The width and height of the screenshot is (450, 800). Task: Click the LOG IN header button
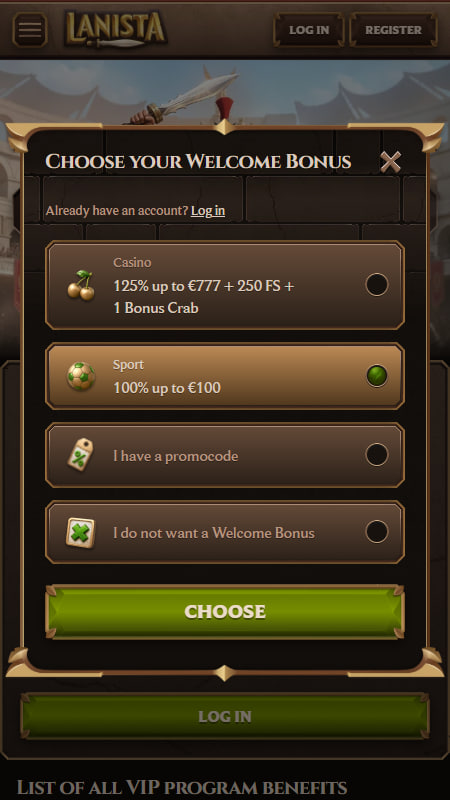point(309,30)
